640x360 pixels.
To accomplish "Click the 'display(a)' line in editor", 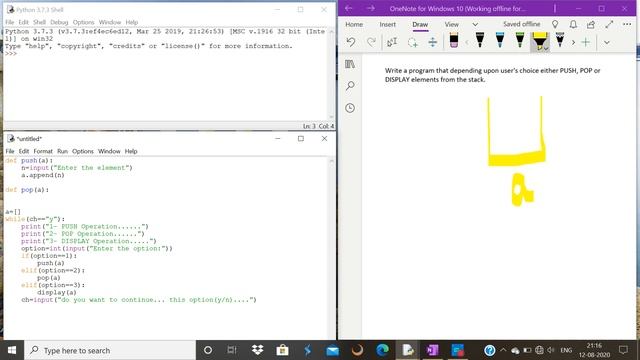I will point(57,292).
